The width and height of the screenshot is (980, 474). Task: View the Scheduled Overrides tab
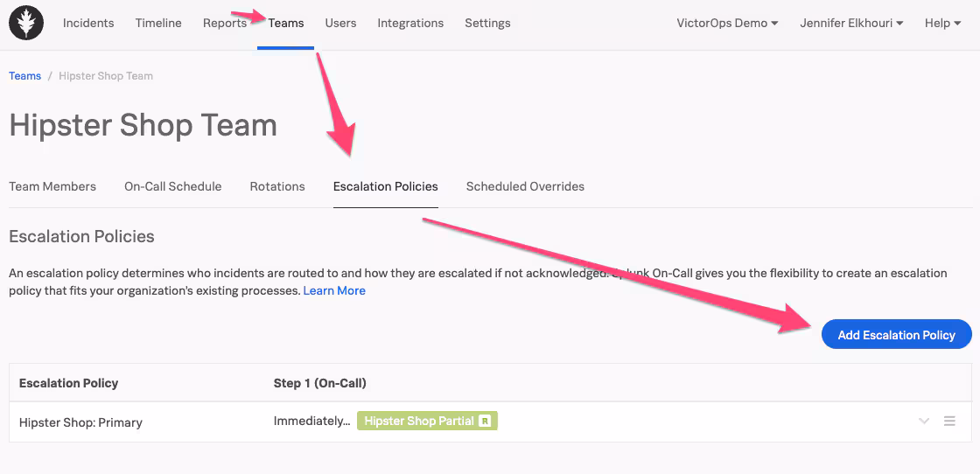[525, 186]
